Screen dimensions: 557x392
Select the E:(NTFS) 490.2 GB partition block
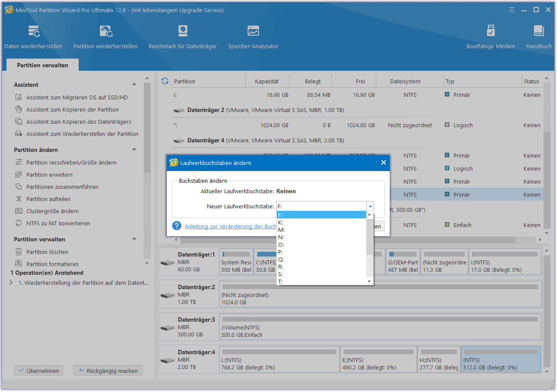[x=378, y=359]
